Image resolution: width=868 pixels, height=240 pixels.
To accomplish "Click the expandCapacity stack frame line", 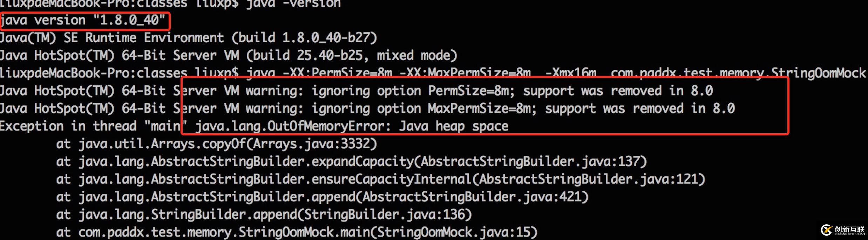I will (351, 162).
